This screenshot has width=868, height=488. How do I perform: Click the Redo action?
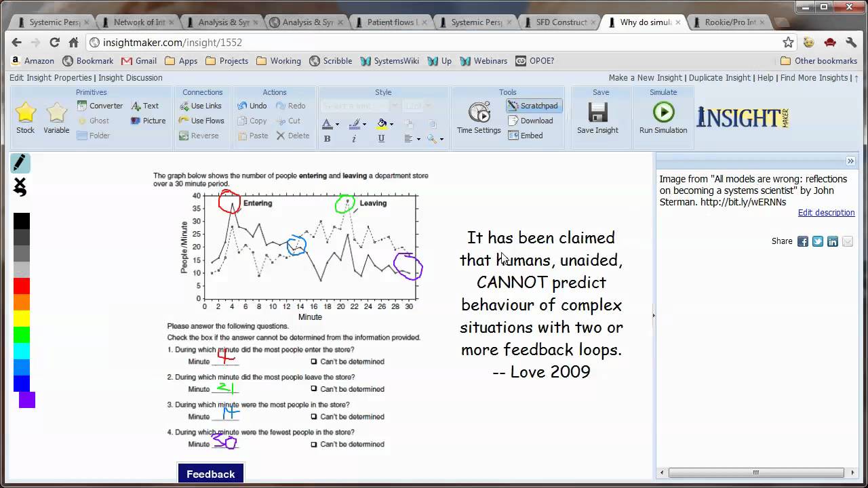[290, 106]
